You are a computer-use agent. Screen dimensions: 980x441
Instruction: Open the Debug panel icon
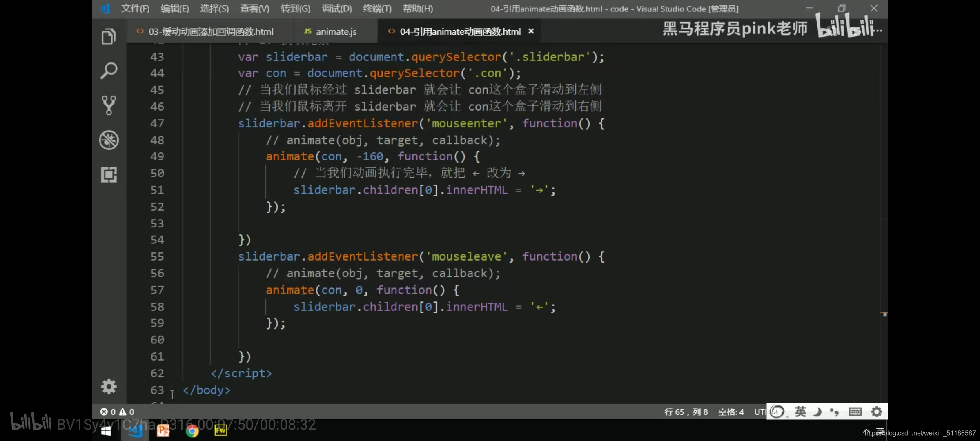[109, 140]
